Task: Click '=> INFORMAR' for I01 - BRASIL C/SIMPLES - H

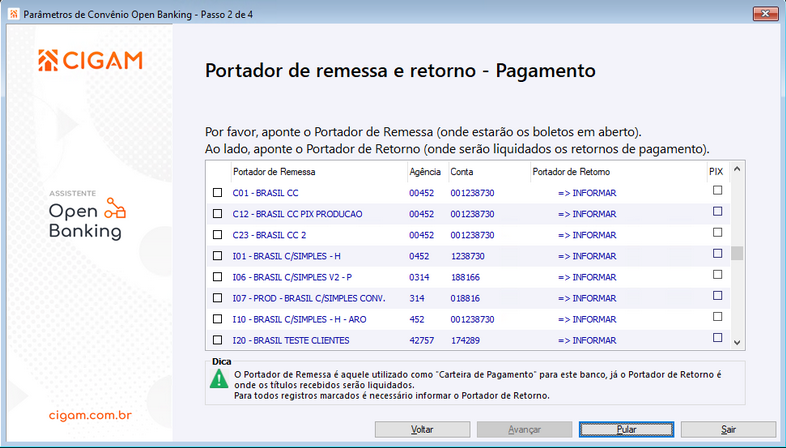Action: pyautogui.click(x=587, y=256)
